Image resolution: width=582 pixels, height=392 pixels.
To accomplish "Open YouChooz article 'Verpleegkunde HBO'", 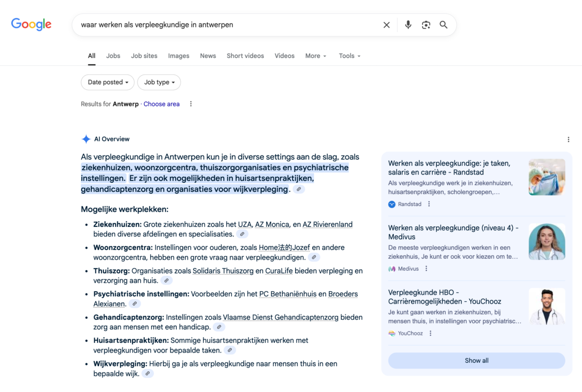I will (x=445, y=297).
